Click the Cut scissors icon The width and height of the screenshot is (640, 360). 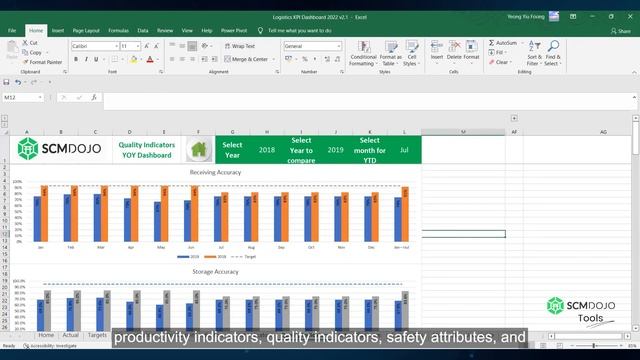click(25, 42)
